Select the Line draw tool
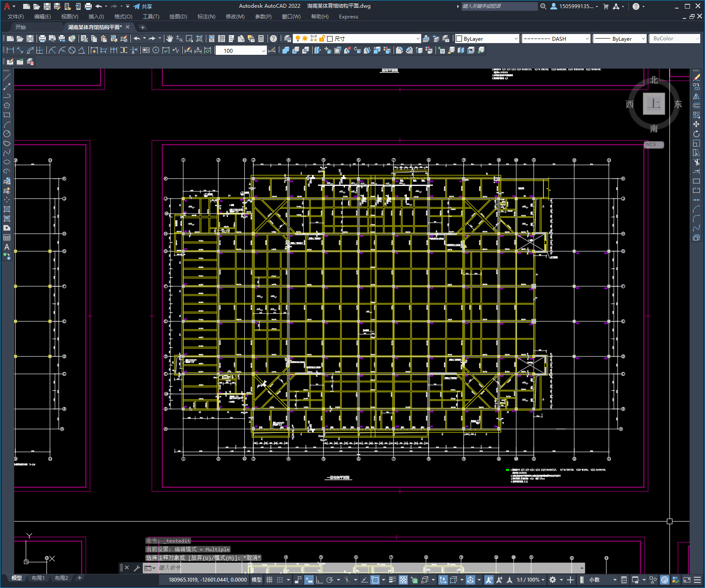 click(x=7, y=78)
